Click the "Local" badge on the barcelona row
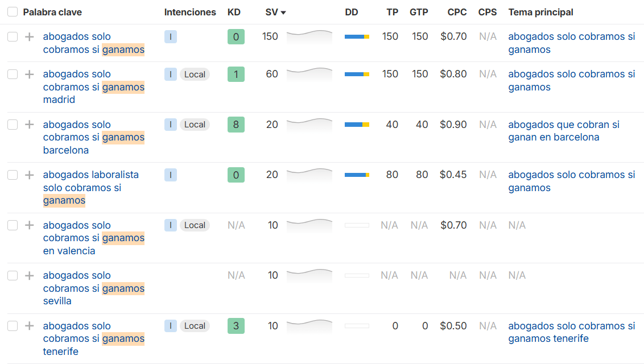Image resolution: width=644 pixels, height=364 pixels. pos(195,125)
